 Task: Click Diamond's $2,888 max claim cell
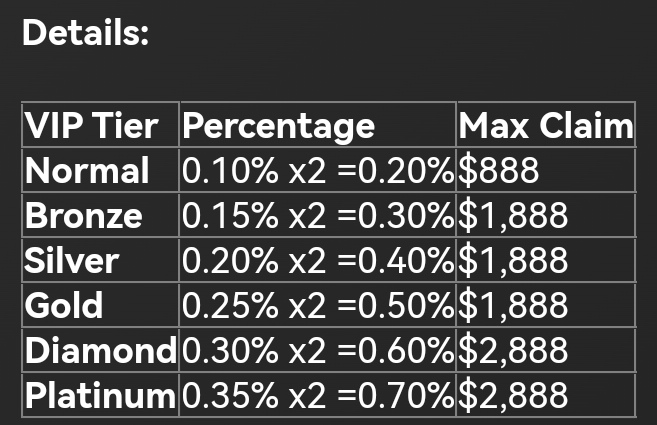[x=513, y=351]
